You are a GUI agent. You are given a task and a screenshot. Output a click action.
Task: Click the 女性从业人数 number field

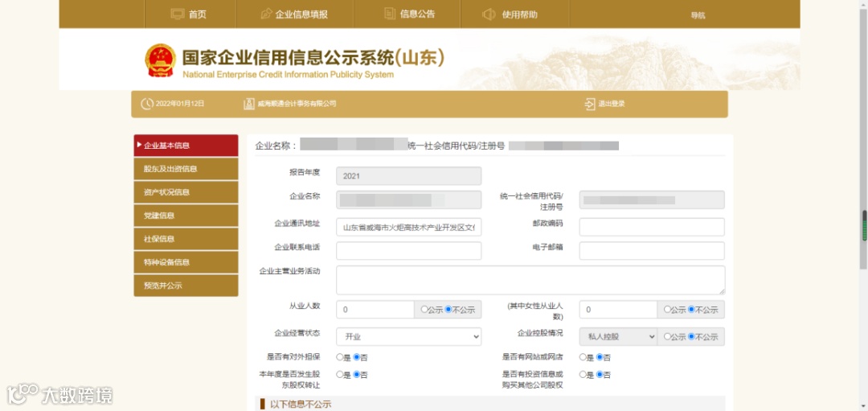pos(618,310)
